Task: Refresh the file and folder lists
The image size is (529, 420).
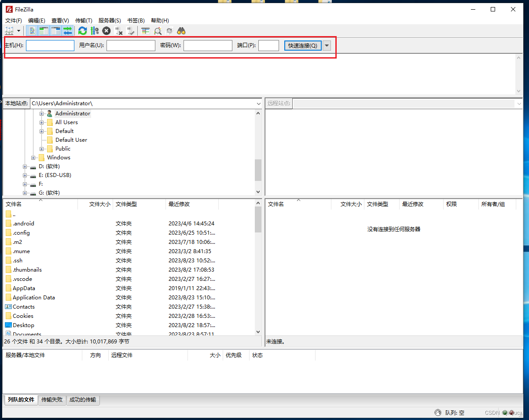Action: pos(82,31)
